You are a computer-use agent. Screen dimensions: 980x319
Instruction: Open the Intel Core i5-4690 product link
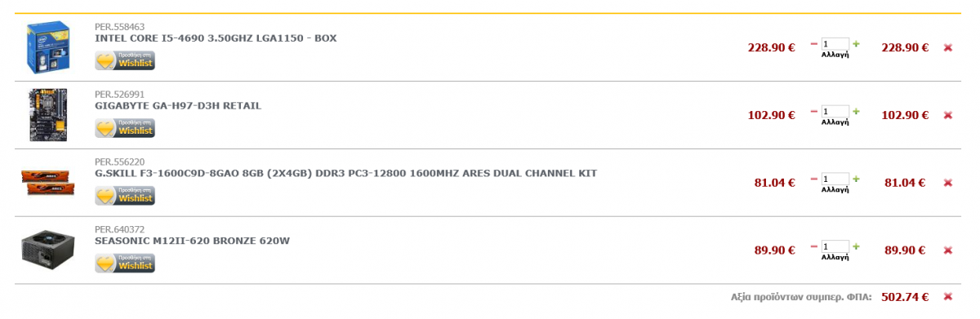pyautogui.click(x=216, y=38)
